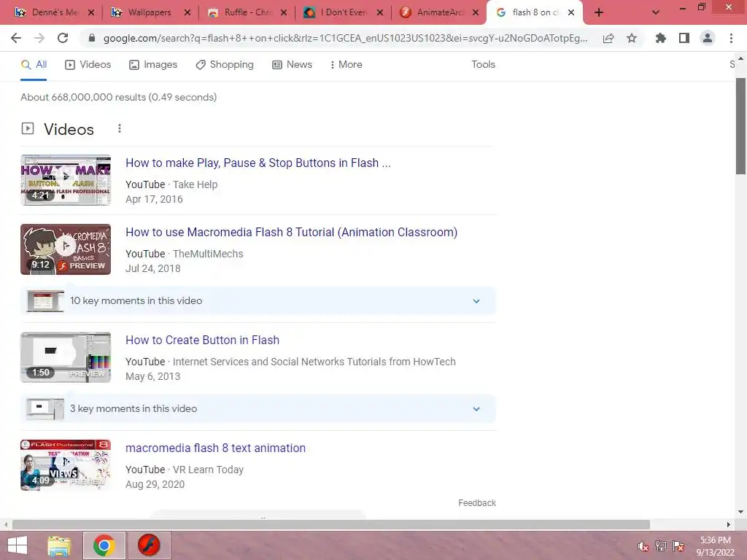This screenshot has height=560, width=747.
Task: Open Macromedia Flash 8 Tutorial link
Action: (x=291, y=233)
